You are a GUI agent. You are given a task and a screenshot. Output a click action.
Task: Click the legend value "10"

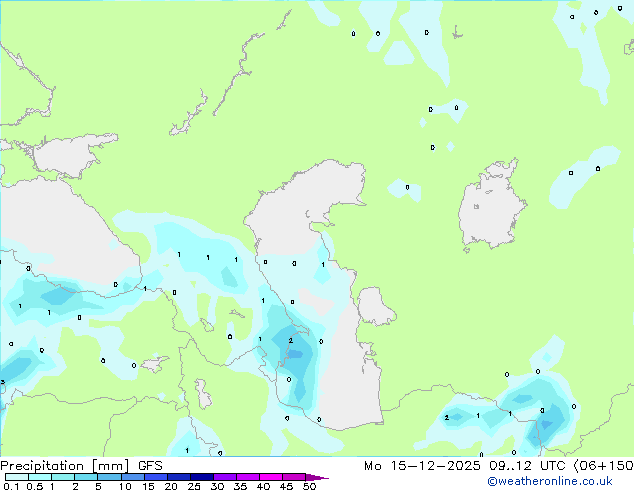point(125,486)
